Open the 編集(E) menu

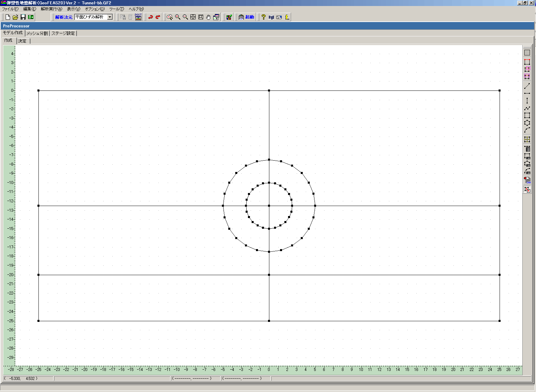click(29, 9)
